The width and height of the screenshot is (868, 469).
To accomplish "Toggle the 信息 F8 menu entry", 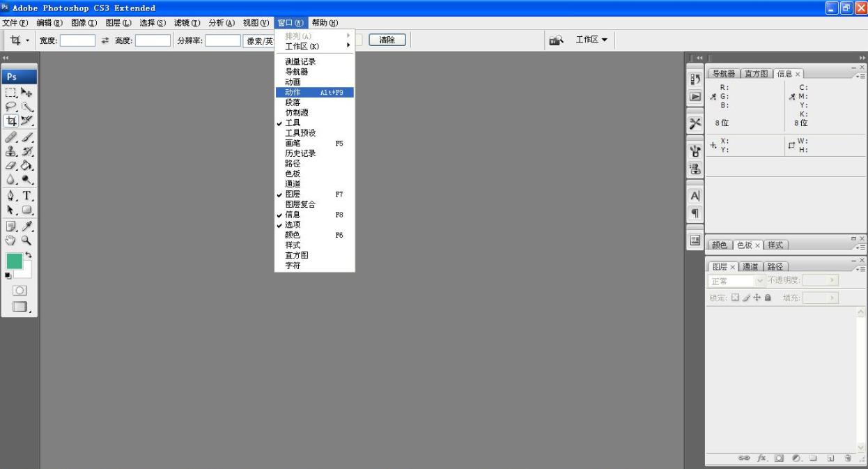I will click(x=315, y=215).
